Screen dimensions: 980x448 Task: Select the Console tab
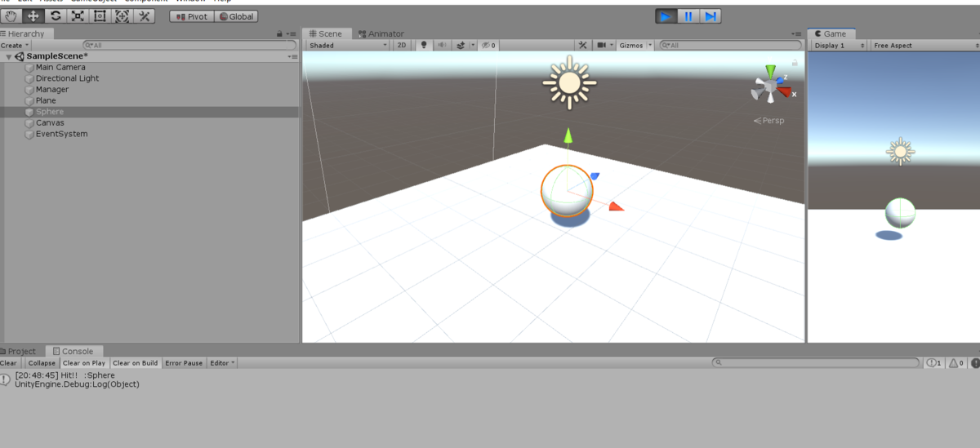point(73,351)
